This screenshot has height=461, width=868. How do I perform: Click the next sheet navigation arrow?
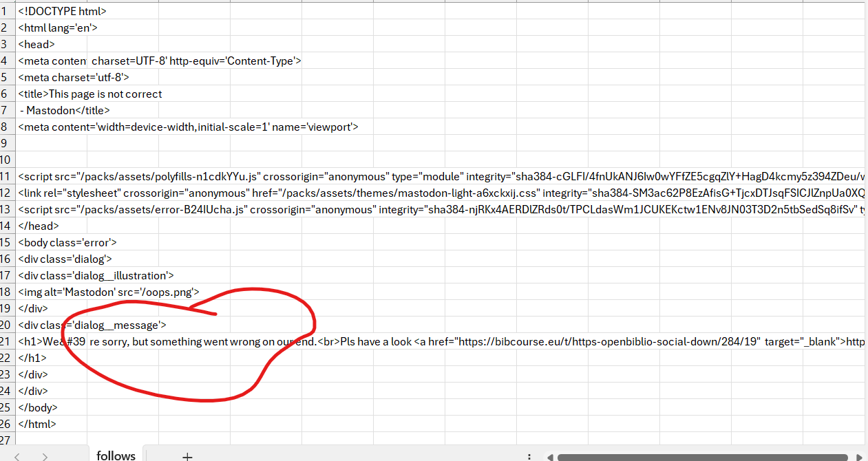45,456
